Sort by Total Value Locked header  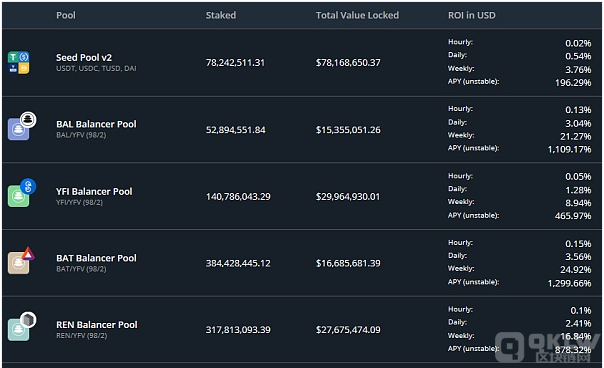pyautogui.click(x=357, y=15)
